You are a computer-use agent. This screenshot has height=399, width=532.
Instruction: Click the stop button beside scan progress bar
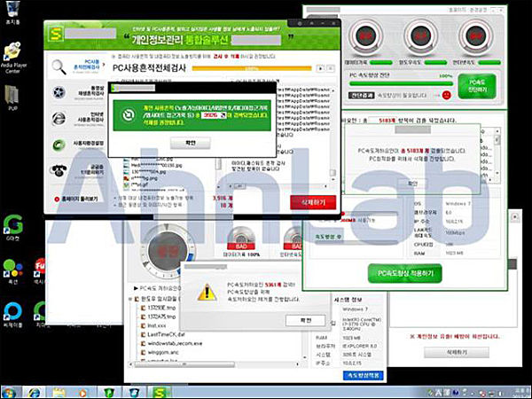pos(330,68)
